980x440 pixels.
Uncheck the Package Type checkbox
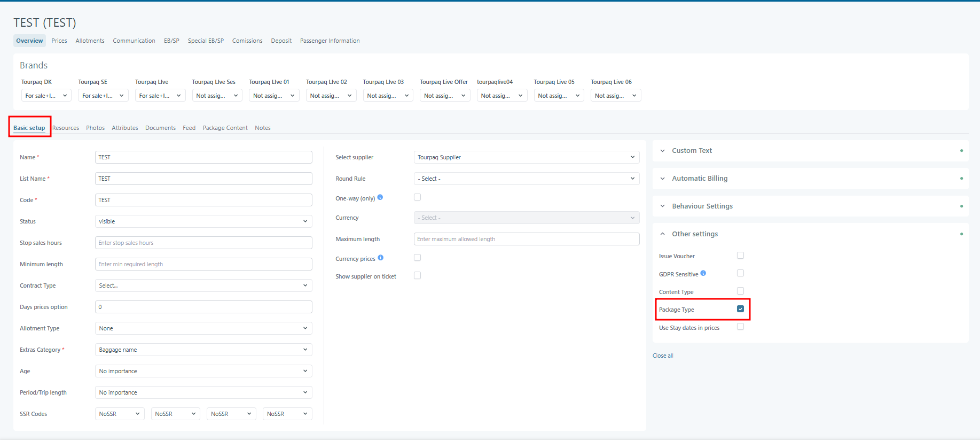point(740,309)
